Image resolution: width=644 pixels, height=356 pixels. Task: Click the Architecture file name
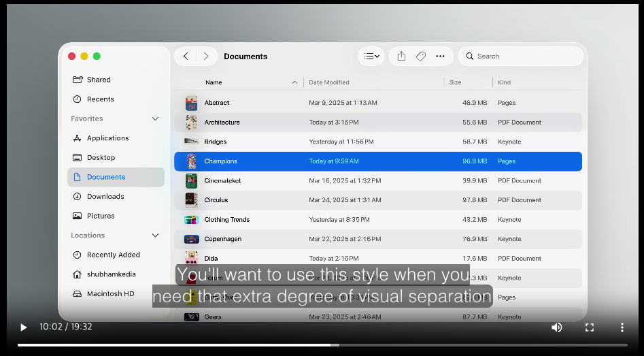pyautogui.click(x=222, y=122)
